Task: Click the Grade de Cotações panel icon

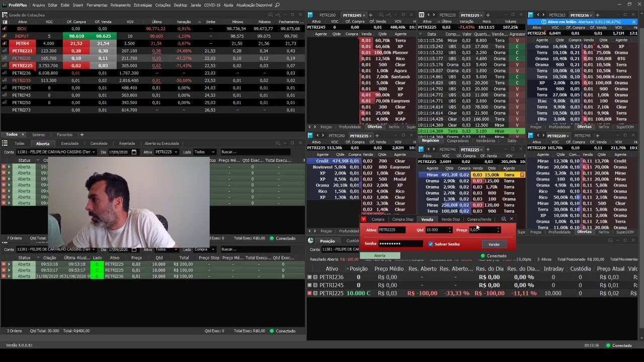Action: pos(6,15)
